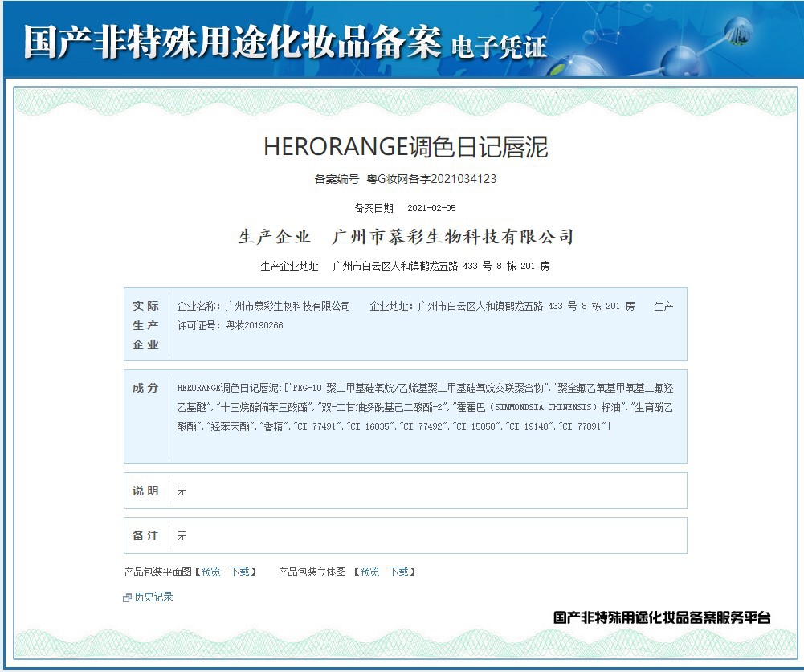
Task: Click the 实际生产企业 row label
Action: click(x=145, y=325)
